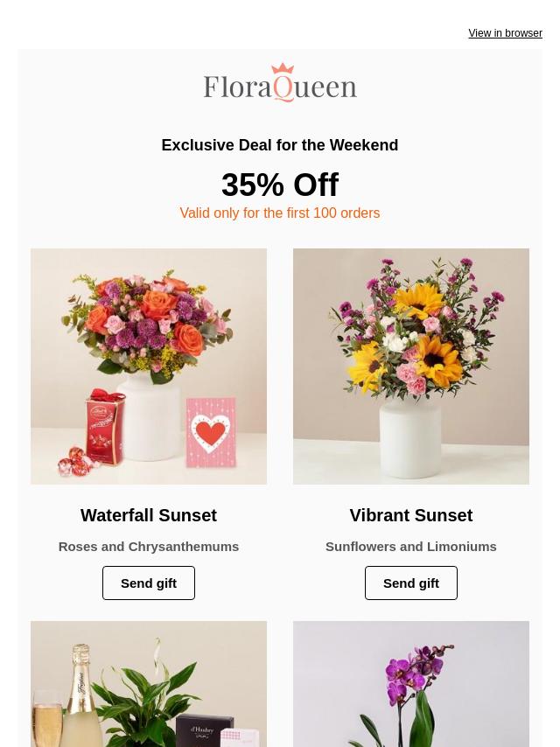
Task: Click Valid only for first 100 orders text
Action: point(280,213)
